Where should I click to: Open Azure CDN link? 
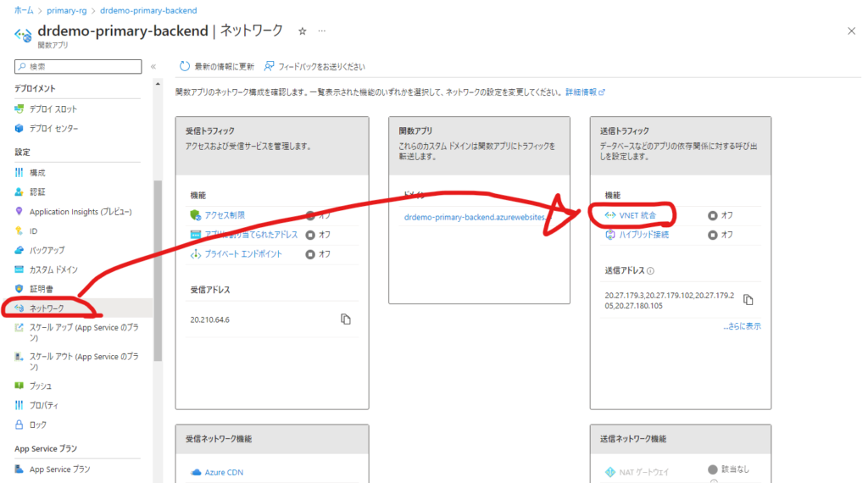224,472
